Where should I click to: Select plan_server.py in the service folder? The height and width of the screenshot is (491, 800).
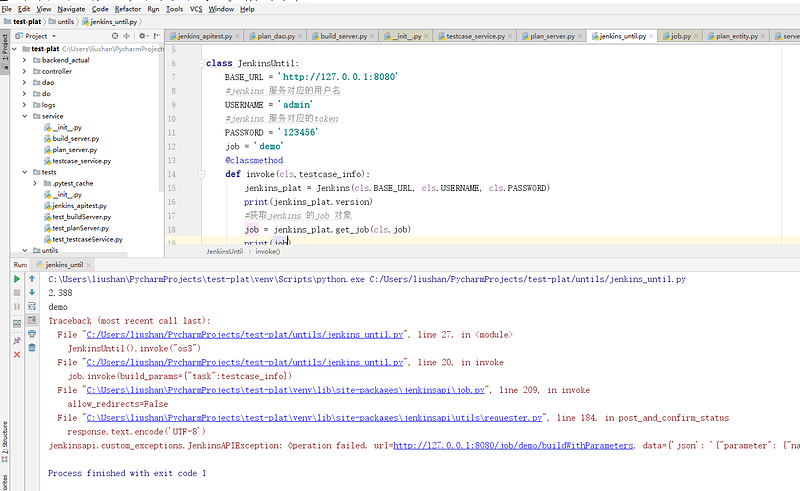tap(74, 150)
